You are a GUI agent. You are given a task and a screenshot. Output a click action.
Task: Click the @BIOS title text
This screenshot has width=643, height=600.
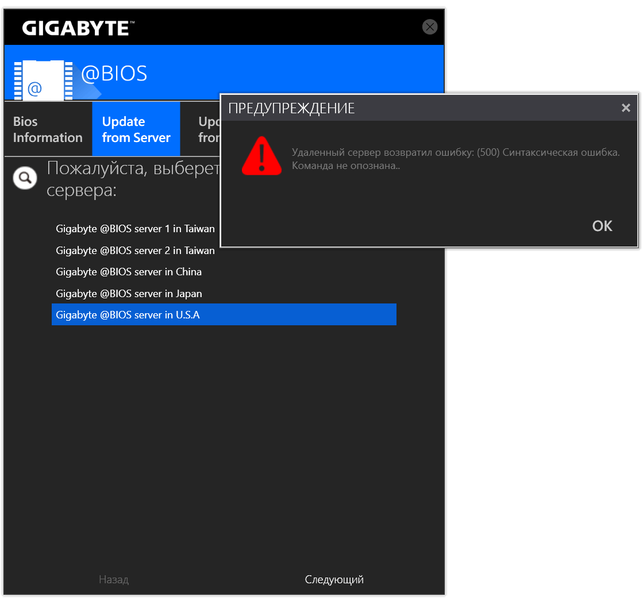[x=114, y=73]
